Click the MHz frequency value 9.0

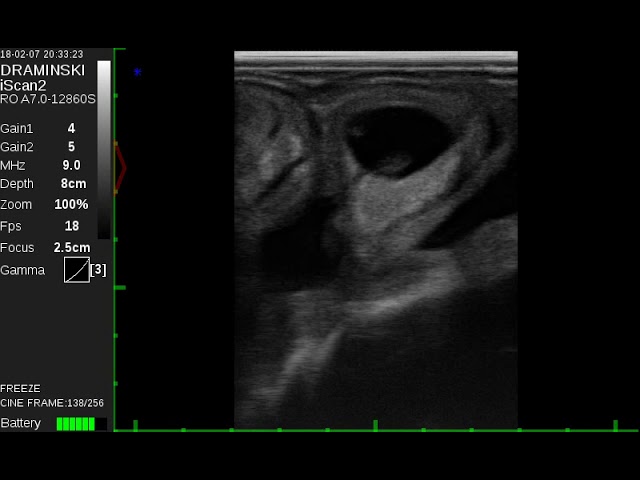click(71, 165)
